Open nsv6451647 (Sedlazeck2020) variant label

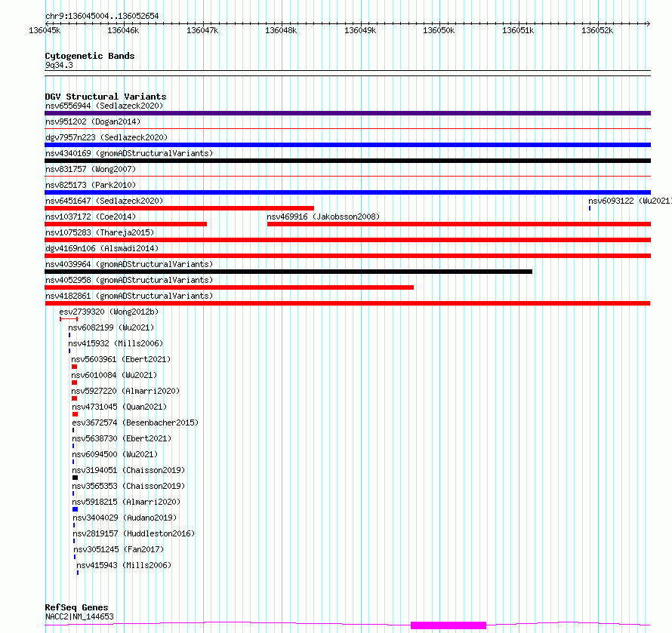(104, 201)
